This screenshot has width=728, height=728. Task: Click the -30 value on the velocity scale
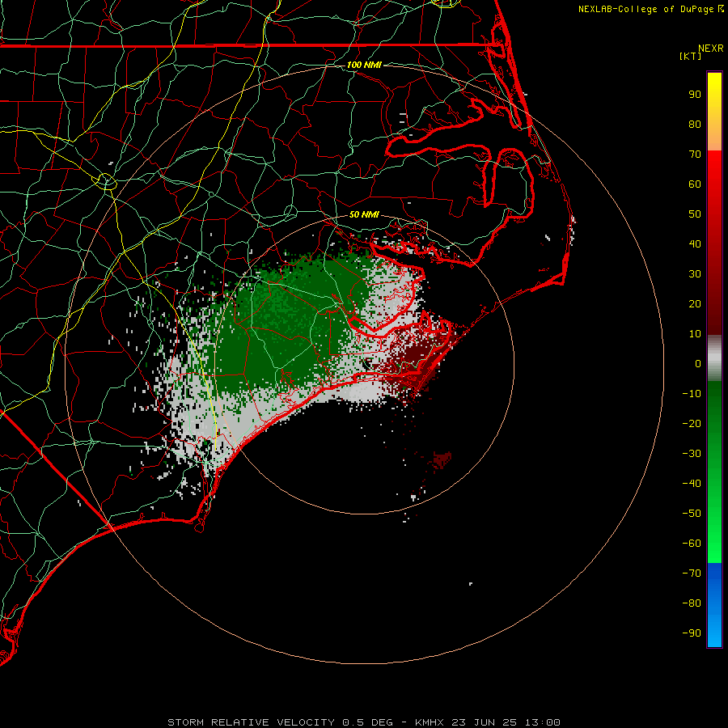[692, 454]
